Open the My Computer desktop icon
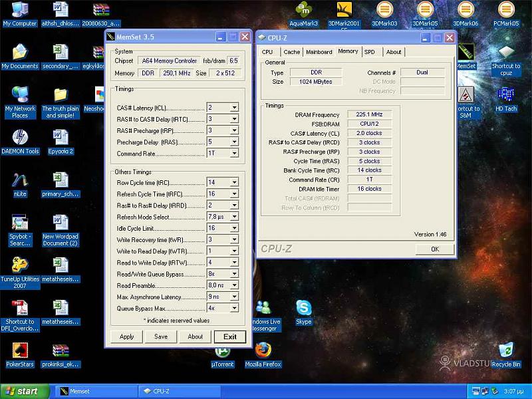 pyautogui.click(x=20, y=14)
